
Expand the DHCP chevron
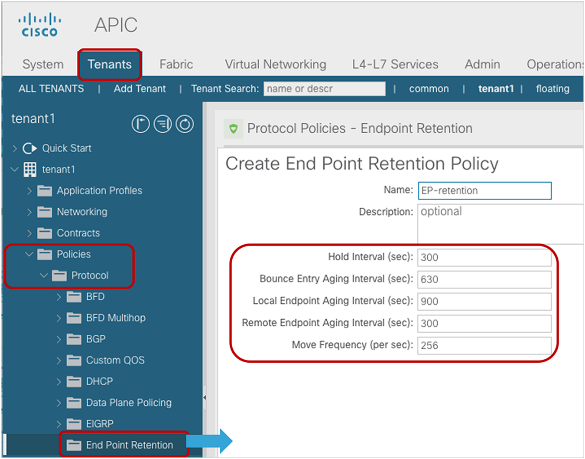tap(59, 382)
